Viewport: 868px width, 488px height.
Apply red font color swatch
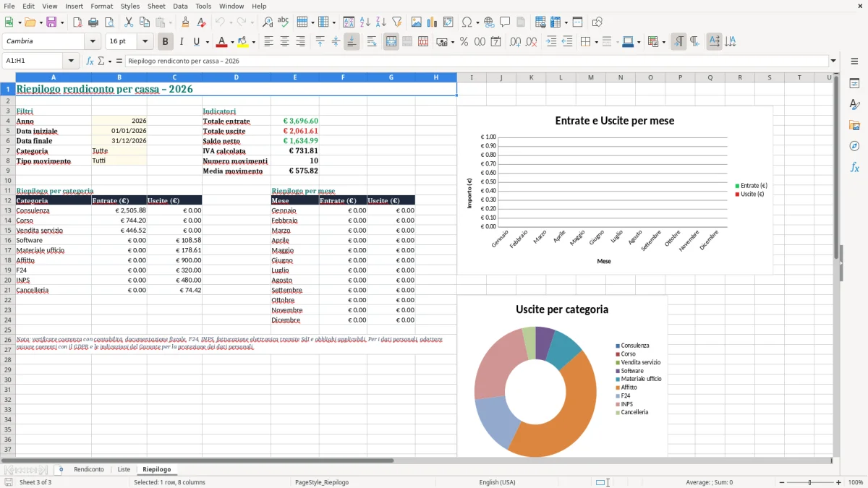(x=221, y=42)
